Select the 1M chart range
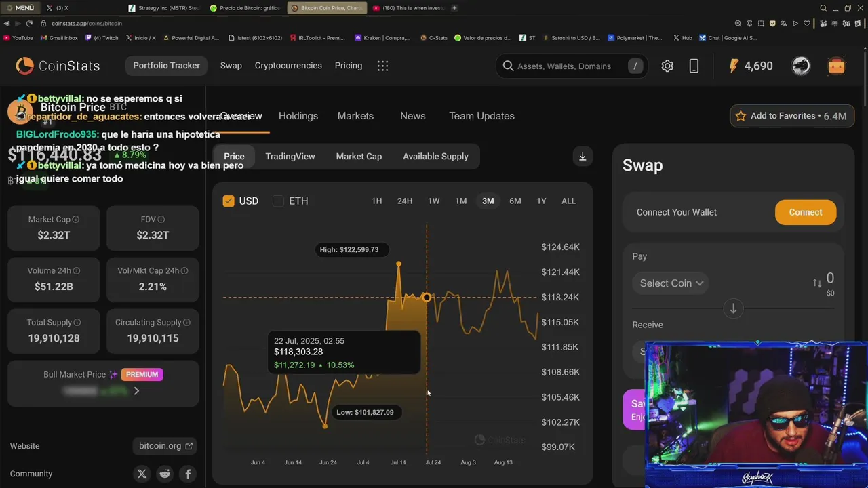The height and width of the screenshot is (488, 868). 461,201
